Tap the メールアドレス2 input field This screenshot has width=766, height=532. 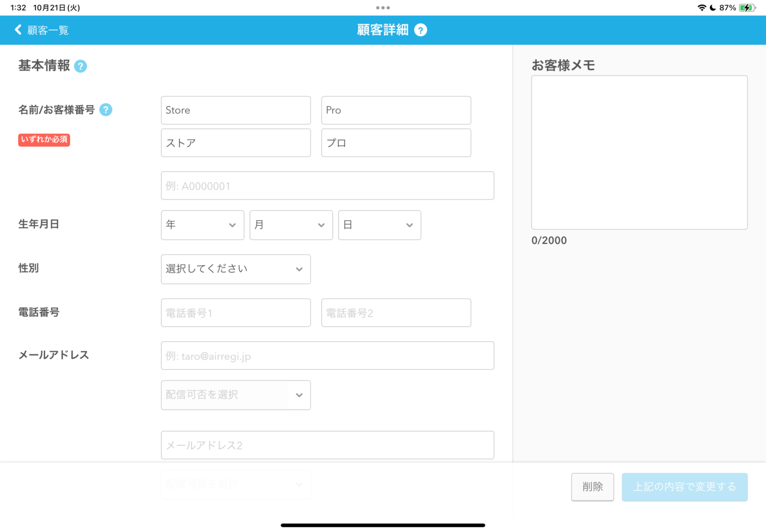(x=327, y=445)
